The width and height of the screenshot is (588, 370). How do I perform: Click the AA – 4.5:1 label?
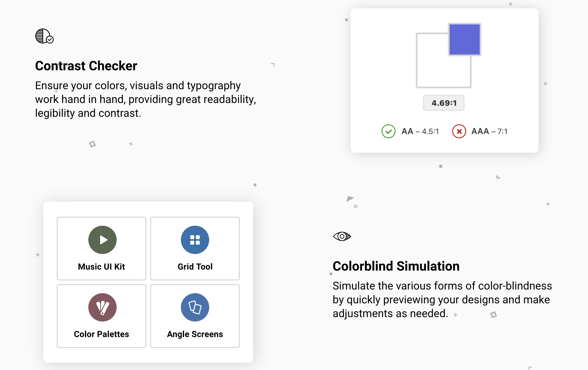(420, 131)
